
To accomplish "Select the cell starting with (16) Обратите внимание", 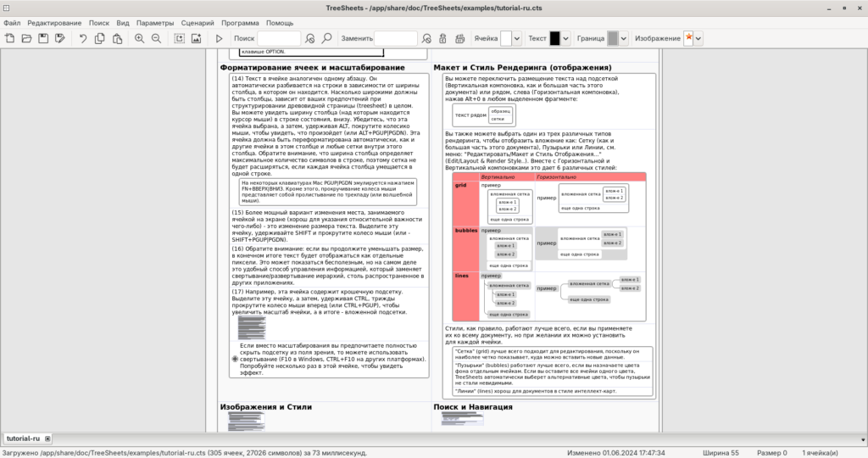I will click(330, 265).
